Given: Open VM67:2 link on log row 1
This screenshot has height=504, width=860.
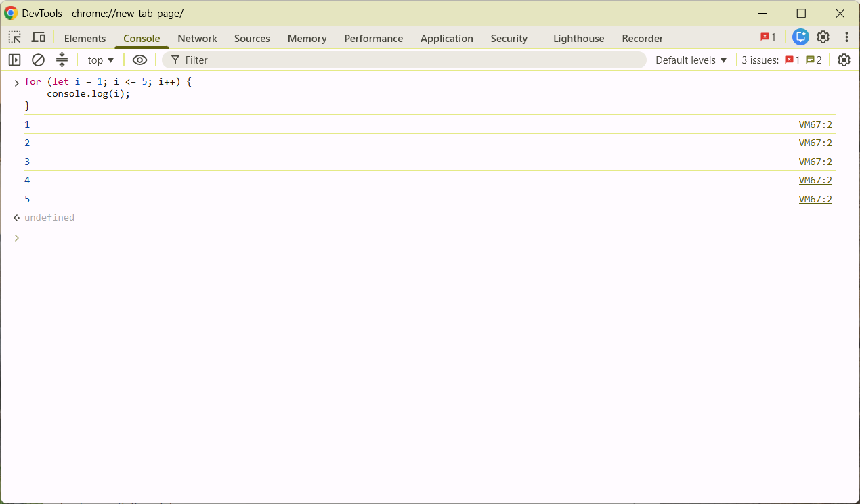Looking at the screenshot, I should point(815,124).
